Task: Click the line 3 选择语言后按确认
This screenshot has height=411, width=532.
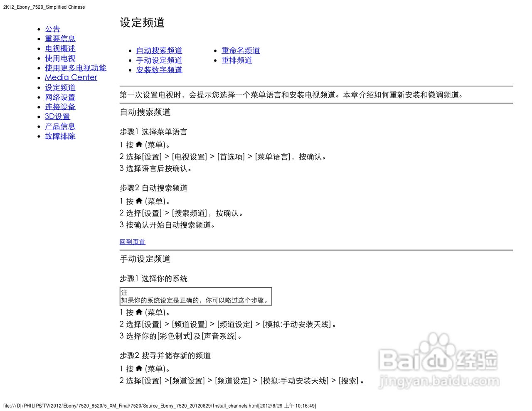Action: 156,169
